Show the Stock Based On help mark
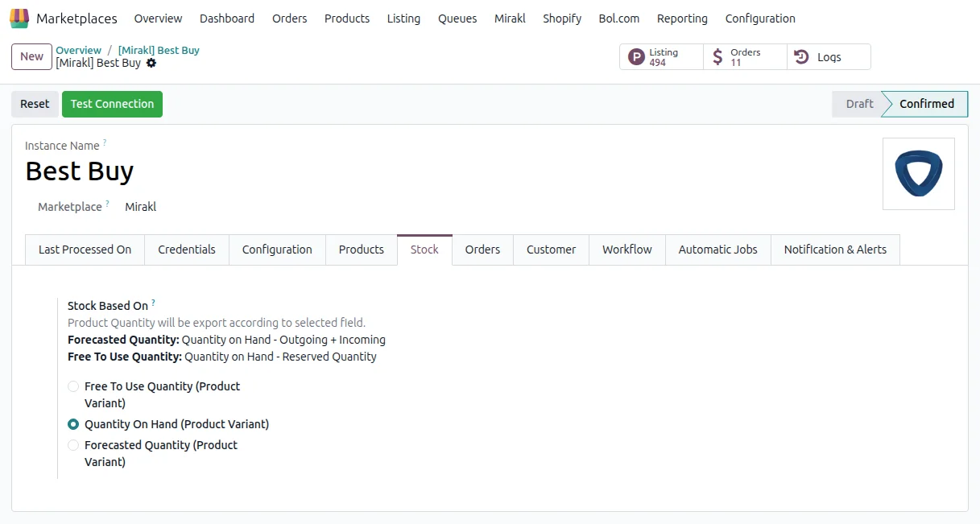The height and width of the screenshot is (524, 980). [153, 303]
